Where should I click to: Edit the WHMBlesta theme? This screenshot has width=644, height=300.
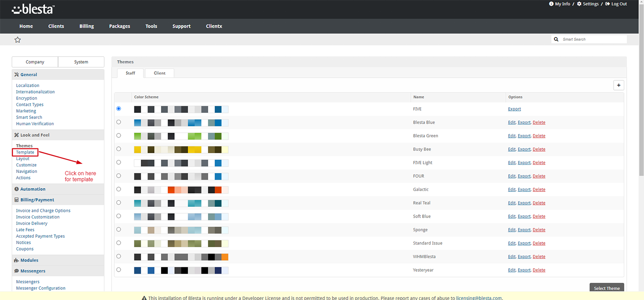point(512,257)
